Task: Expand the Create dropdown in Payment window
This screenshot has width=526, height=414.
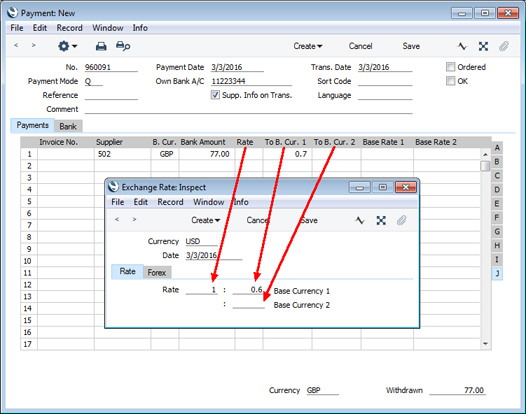Action: tap(308, 46)
